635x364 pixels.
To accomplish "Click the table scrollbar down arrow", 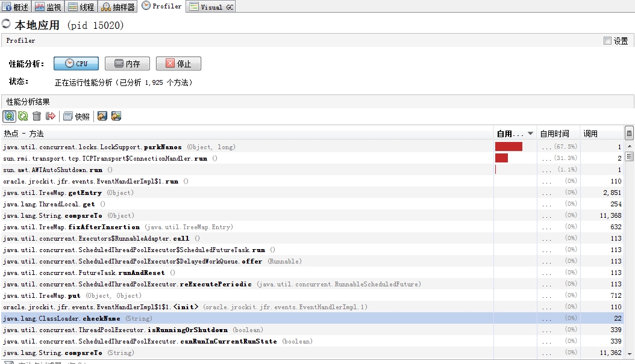I will tap(629, 354).
